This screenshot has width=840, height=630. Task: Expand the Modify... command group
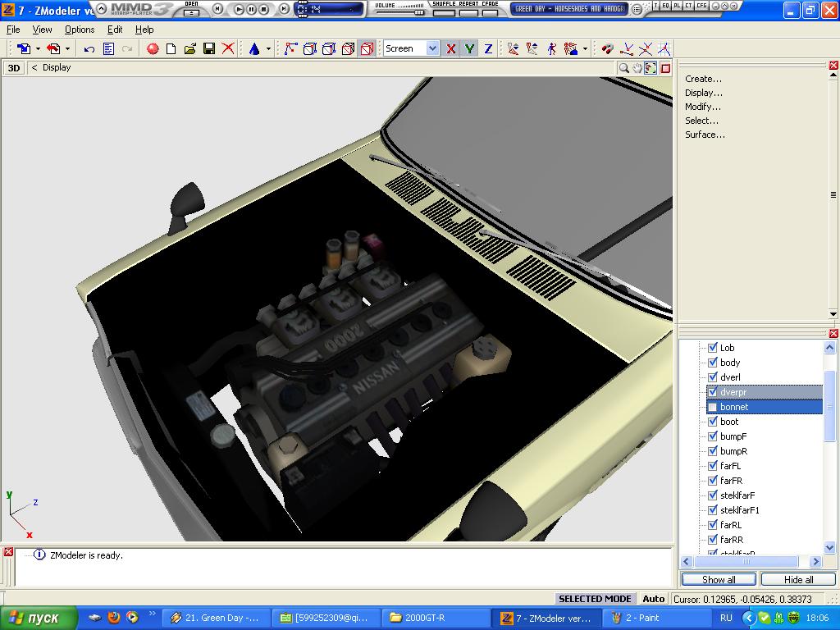point(703,107)
